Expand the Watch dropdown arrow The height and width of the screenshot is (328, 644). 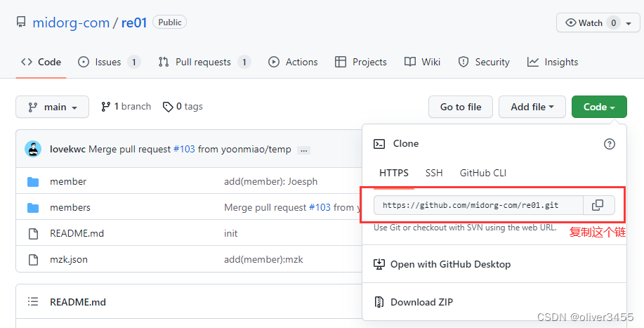(x=629, y=23)
